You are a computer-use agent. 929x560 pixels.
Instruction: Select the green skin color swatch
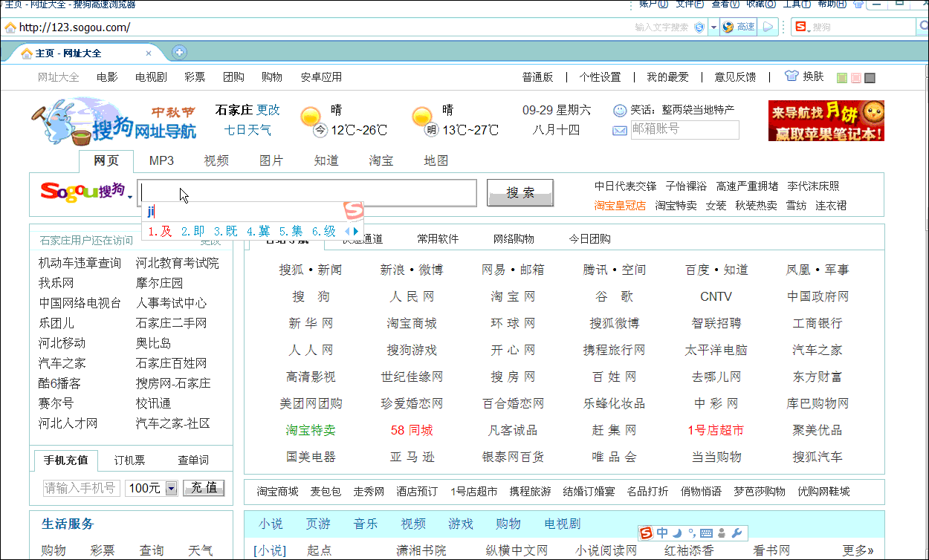(x=842, y=78)
